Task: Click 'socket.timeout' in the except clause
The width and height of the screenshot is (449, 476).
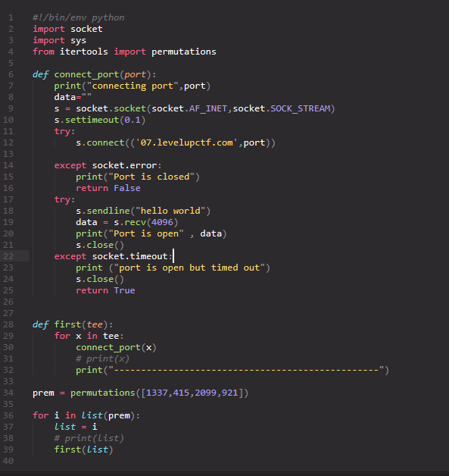Action: coord(129,256)
